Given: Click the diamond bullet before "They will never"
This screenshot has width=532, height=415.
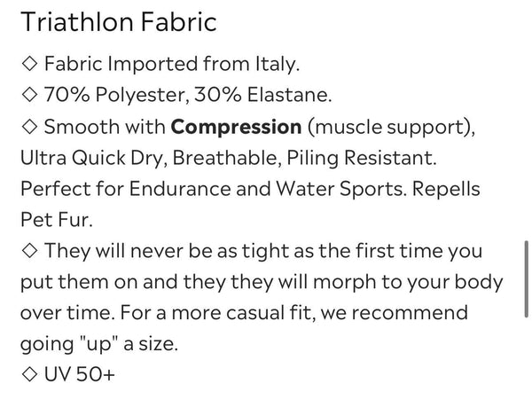Looking at the screenshot, I should pos(27,251).
